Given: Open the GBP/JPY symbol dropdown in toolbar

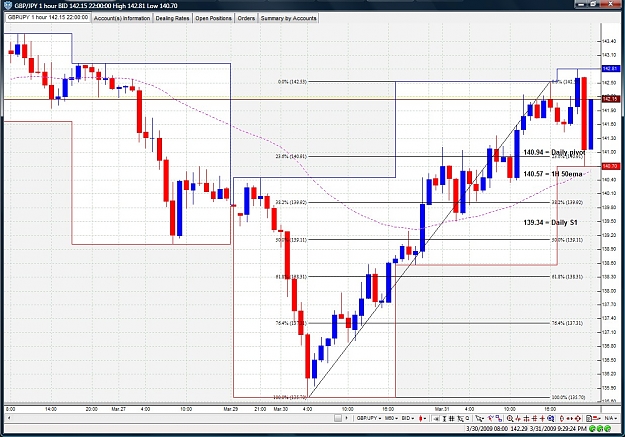Looking at the screenshot, I should (369, 418).
